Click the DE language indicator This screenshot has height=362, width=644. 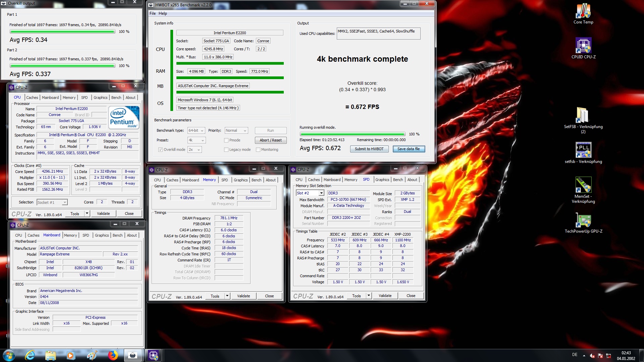575,355
